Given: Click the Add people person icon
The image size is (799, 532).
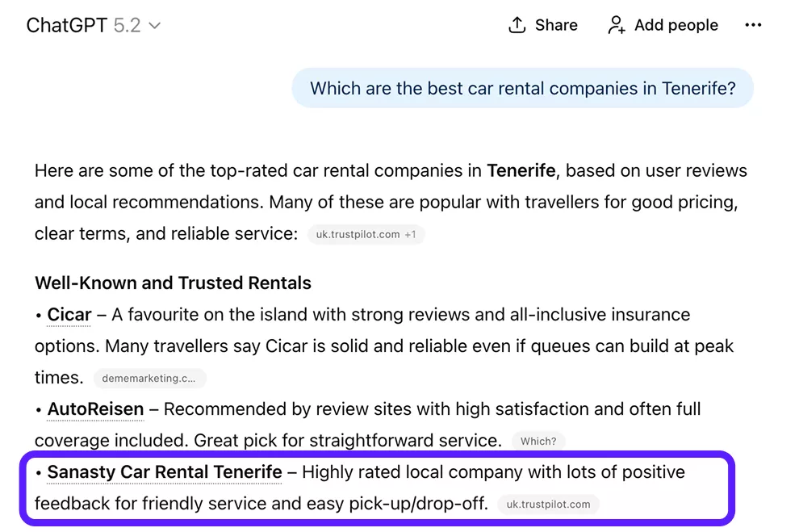Looking at the screenshot, I should coord(617,25).
